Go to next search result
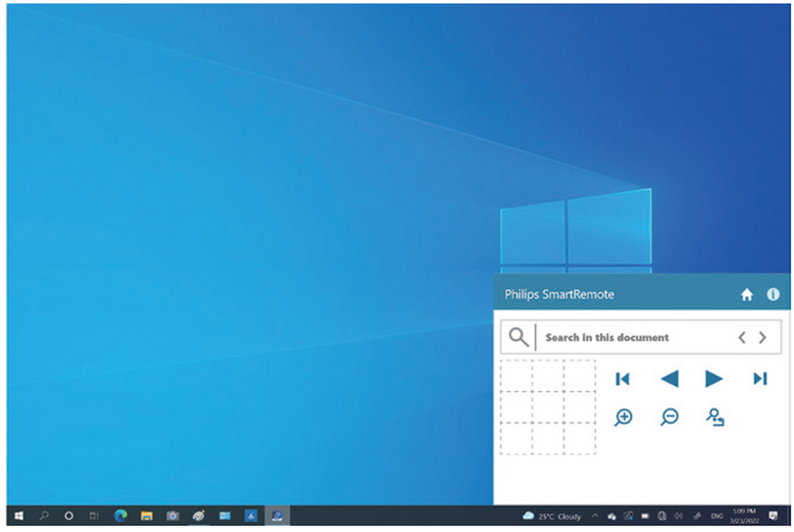The image size is (794, 532). [762, 337]
